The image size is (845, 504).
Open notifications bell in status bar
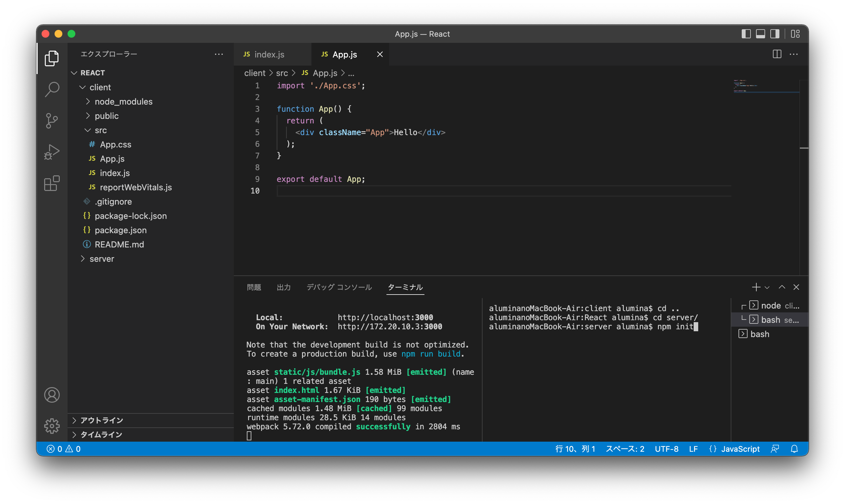[794, 449]
